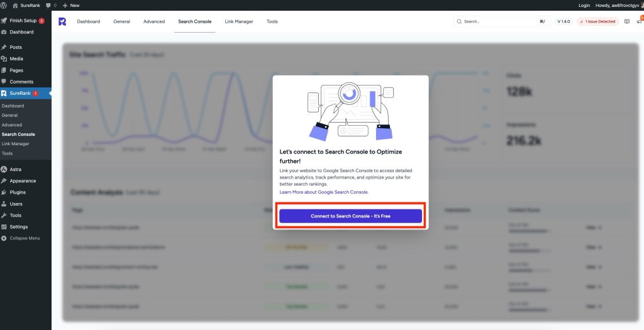Click the Finish Setup rocket icon
This screenshot has width=644, height=330.
pos(4,21)
